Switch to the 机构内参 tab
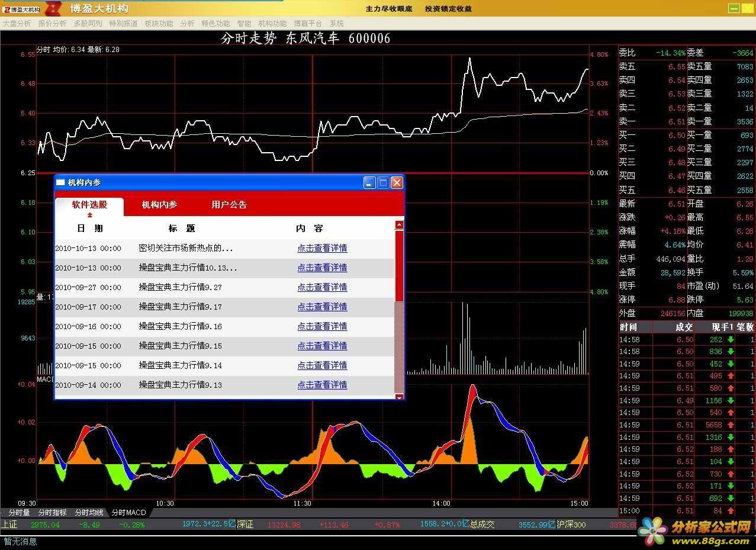756x550 pixels. click(x=159, y=205)
